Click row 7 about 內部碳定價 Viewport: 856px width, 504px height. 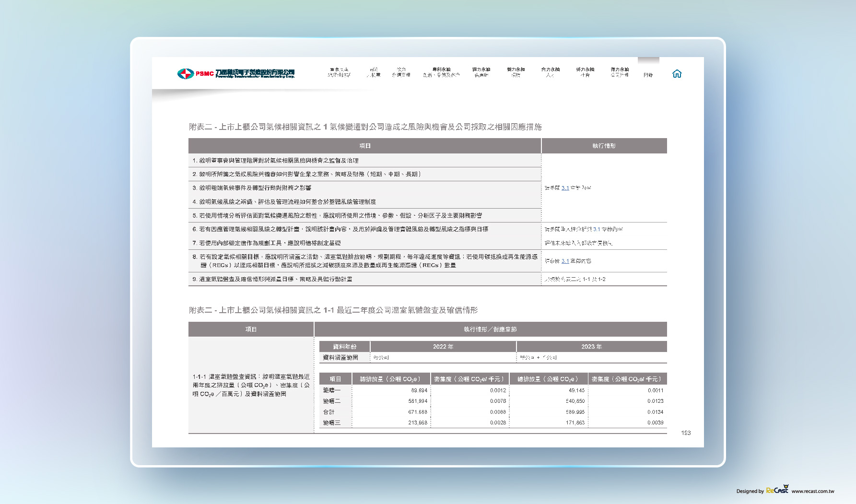coord(365,243)
